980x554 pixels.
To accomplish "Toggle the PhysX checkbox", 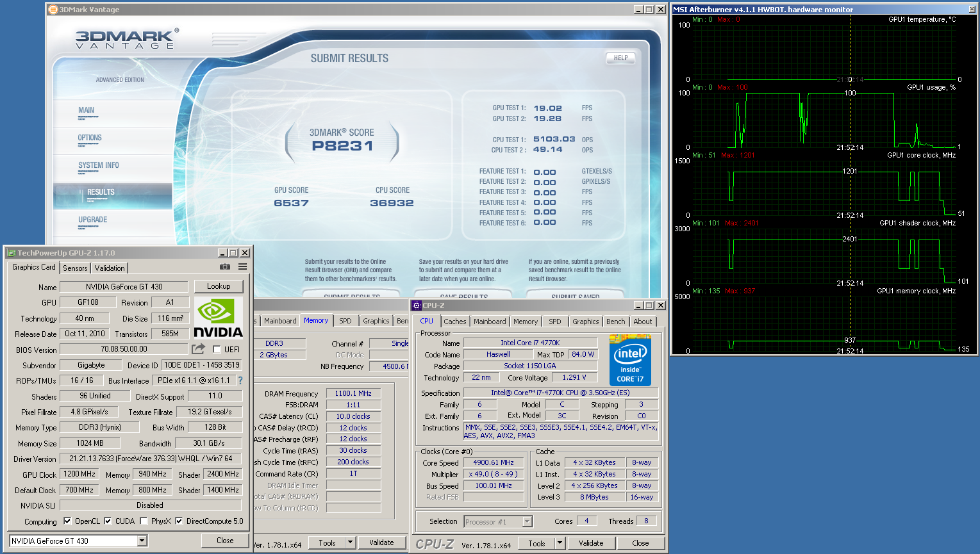I will [144, 521].
